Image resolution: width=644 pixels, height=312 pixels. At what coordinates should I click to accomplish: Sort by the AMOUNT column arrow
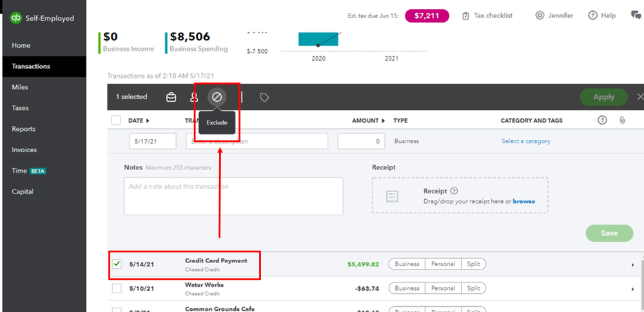[x=384, y=121]
